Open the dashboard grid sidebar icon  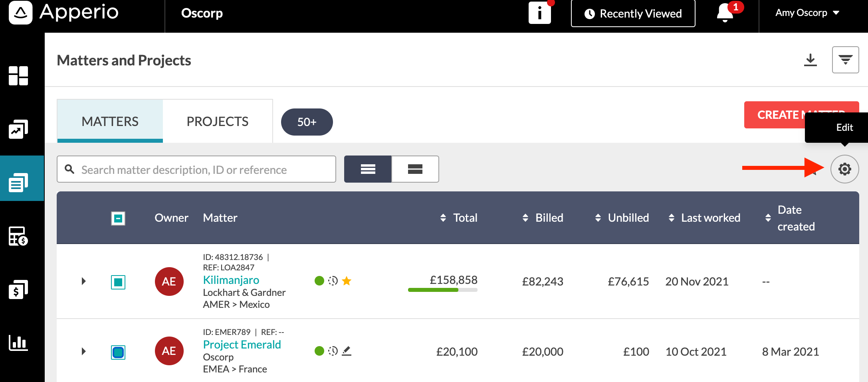point(18,76)
